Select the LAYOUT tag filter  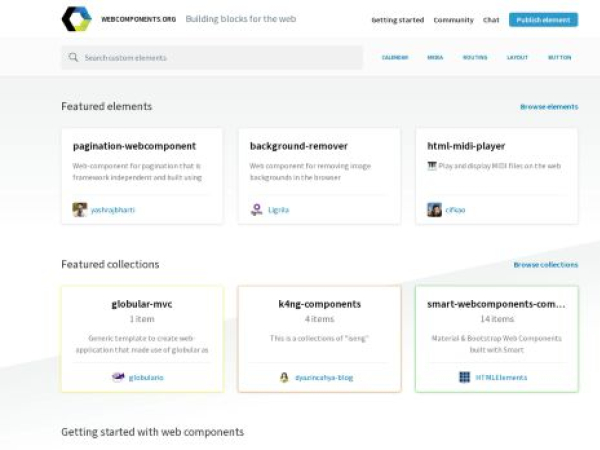coord(517,57)
